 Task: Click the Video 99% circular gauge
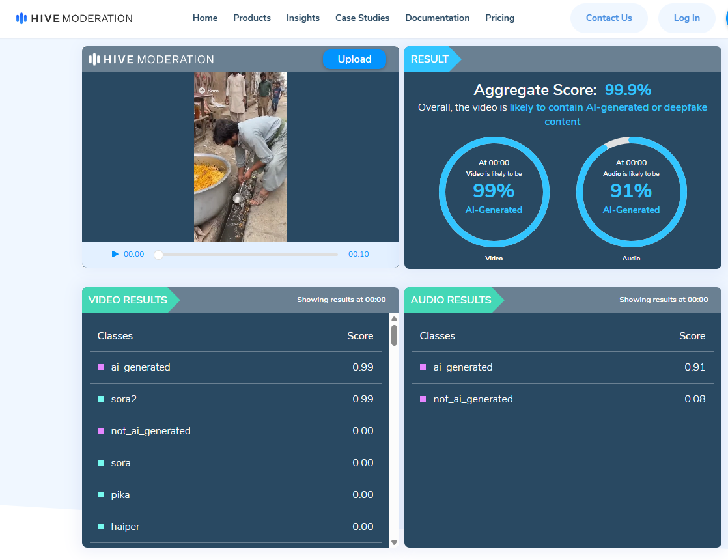494,192
